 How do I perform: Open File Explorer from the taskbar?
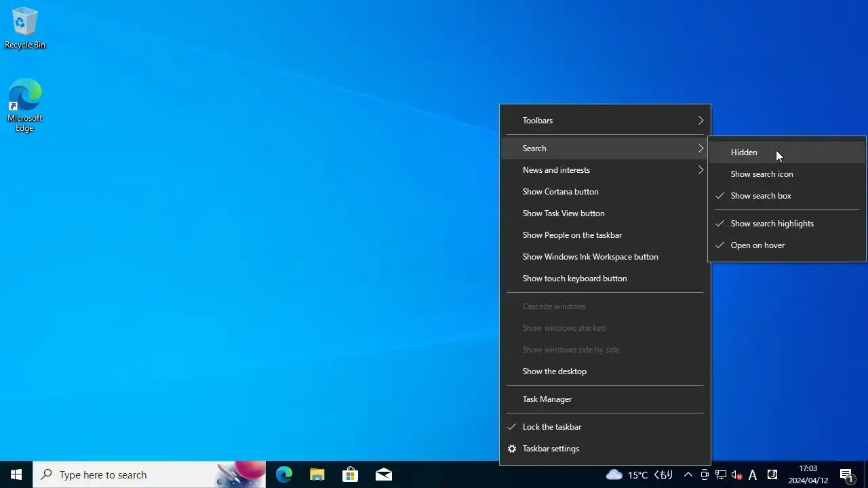[x=317, y=474]
